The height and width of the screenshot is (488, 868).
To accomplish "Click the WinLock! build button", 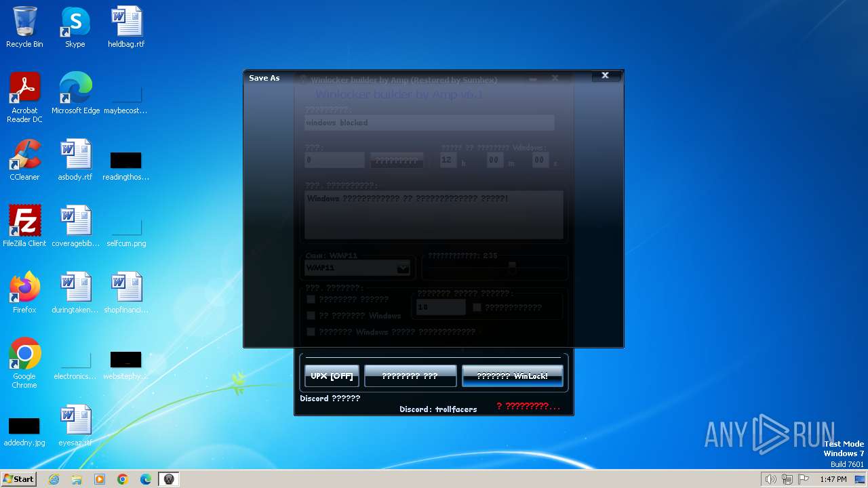I will click(513, 376).
